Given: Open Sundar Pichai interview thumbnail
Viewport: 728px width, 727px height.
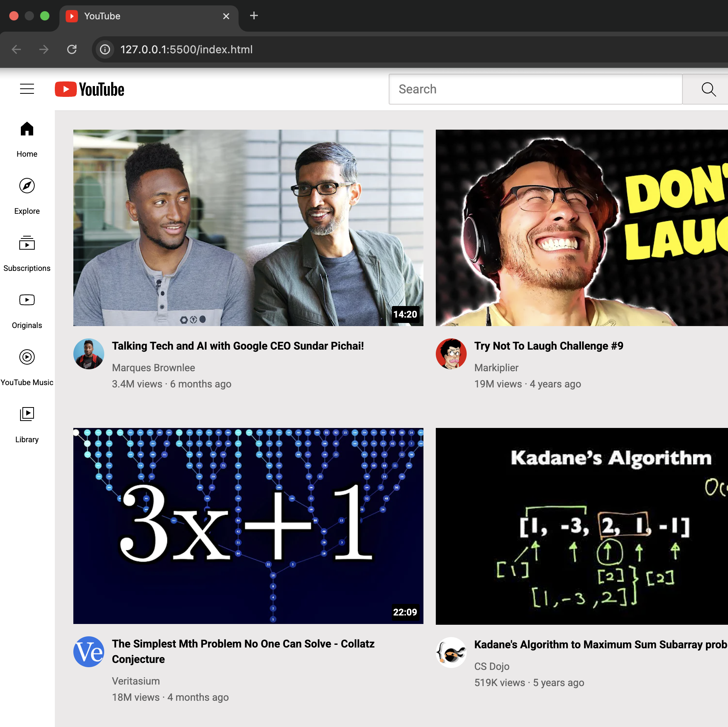Looking at the screenshot, I should coord(248,228).
